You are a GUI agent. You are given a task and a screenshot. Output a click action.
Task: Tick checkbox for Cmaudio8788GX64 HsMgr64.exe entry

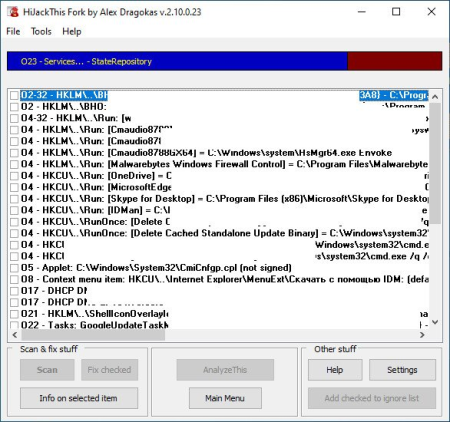coord(14,153)
